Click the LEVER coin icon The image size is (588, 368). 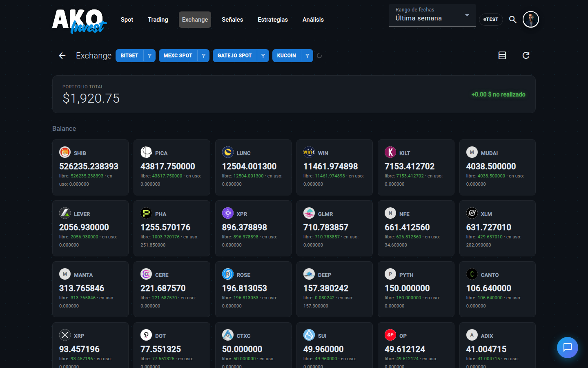click(x=65, y=213)
